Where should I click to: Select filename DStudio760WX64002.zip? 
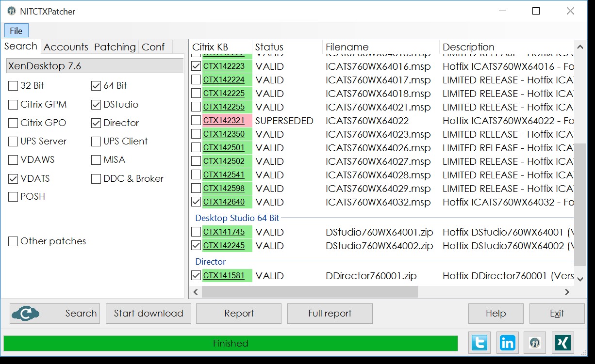tap(380, 246)
